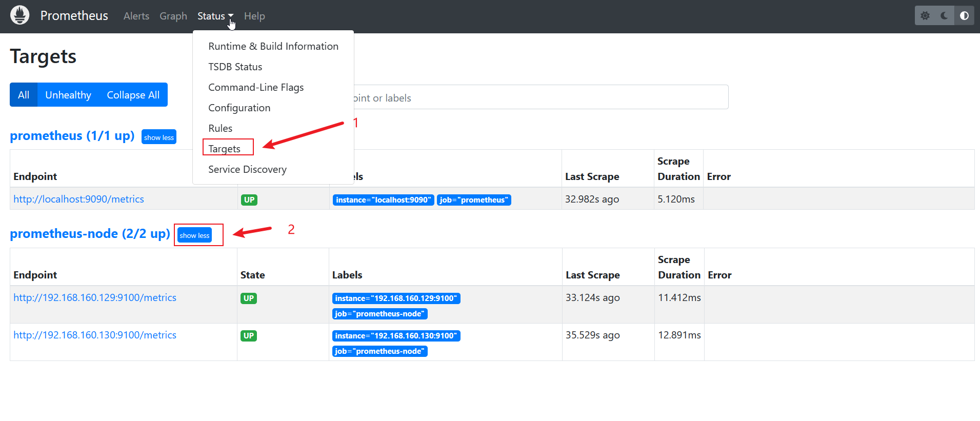Open TSDB Status page
Screen dimensions: 980x421
[235, 67]
